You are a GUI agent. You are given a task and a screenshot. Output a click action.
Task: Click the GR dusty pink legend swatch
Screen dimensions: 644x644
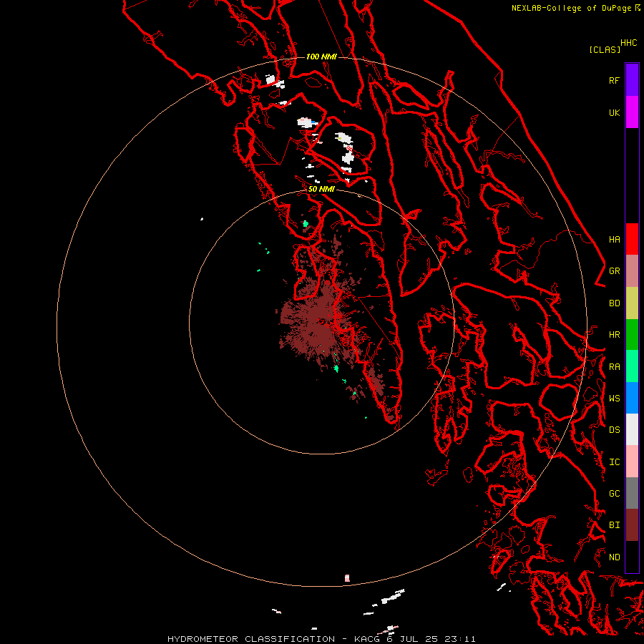tap(632, 271)
